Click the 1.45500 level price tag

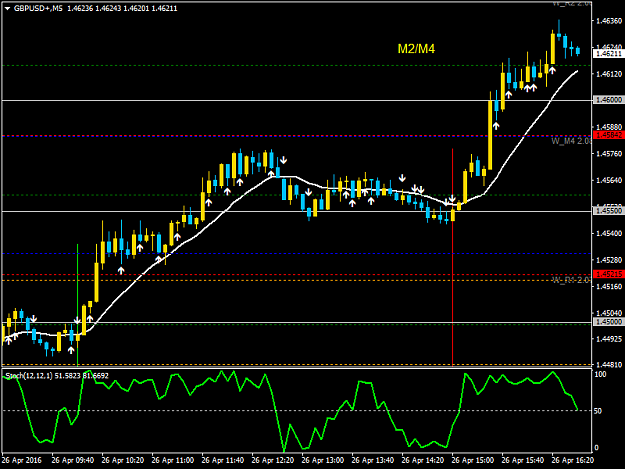pos(609,211)
